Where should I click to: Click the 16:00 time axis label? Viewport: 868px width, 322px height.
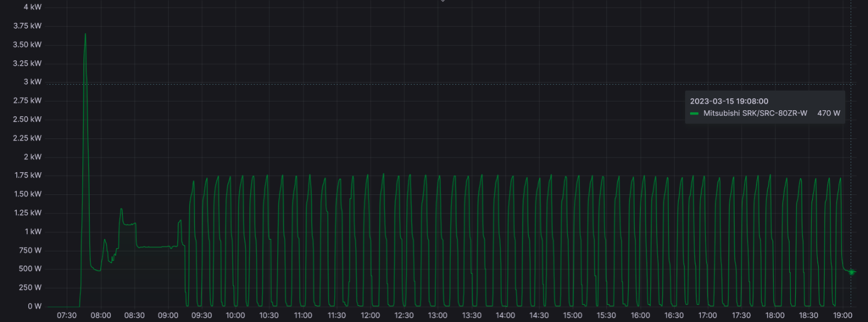coord(640,315)
